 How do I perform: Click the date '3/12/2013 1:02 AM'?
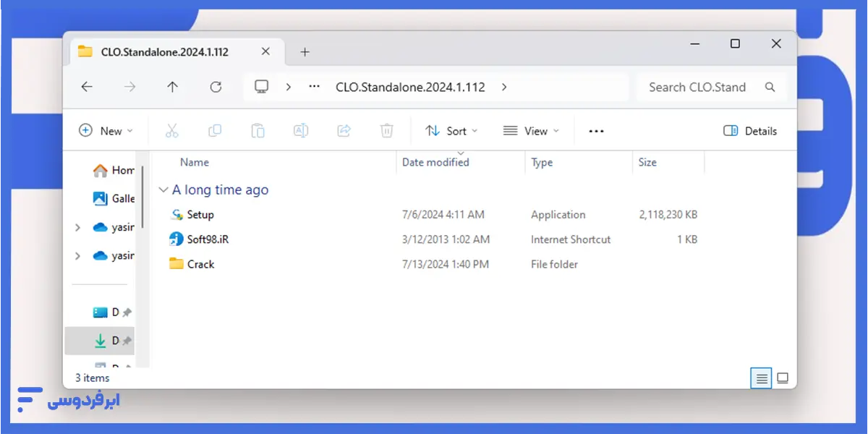pos(446,239)
